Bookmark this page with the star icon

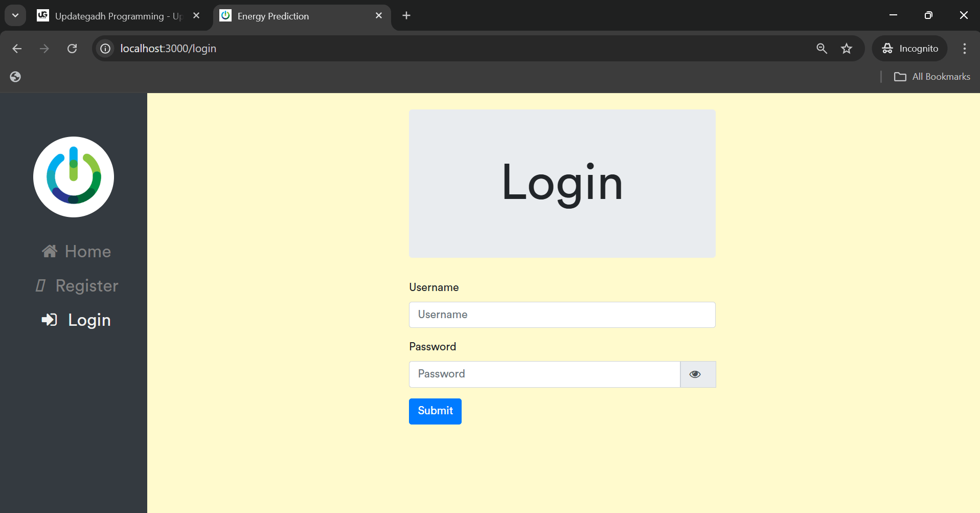click(847, 49)
